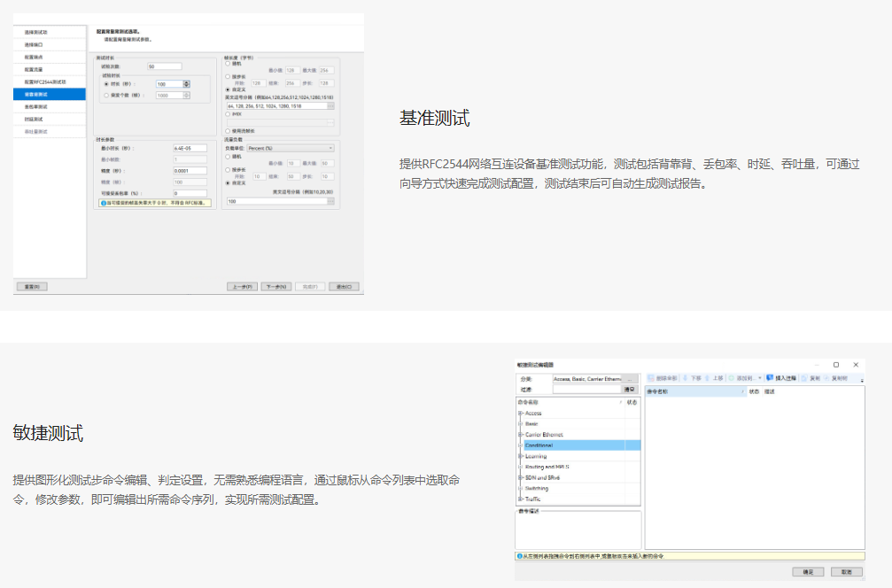The height and width of the screenshot is (588, 892).
Task: Expand the Traffic tree node
Action: point(520,499)
